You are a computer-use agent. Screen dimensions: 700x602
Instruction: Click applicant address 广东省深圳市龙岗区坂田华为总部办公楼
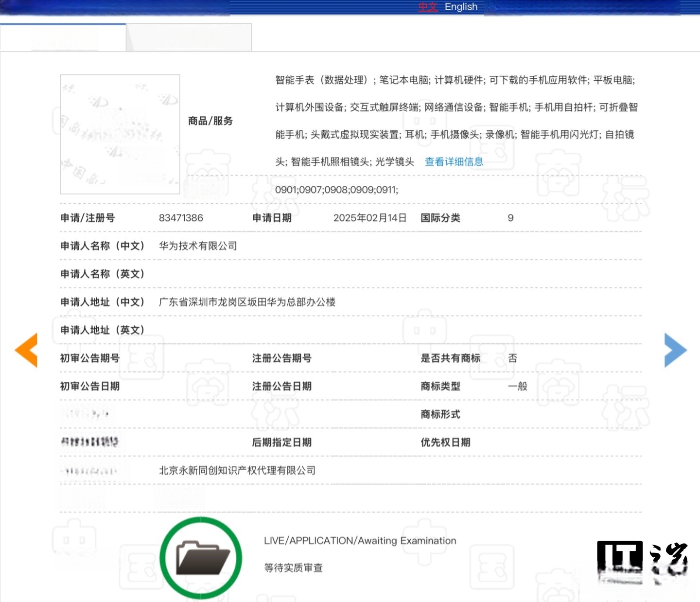pyautogui.click(x=247, y=302)
